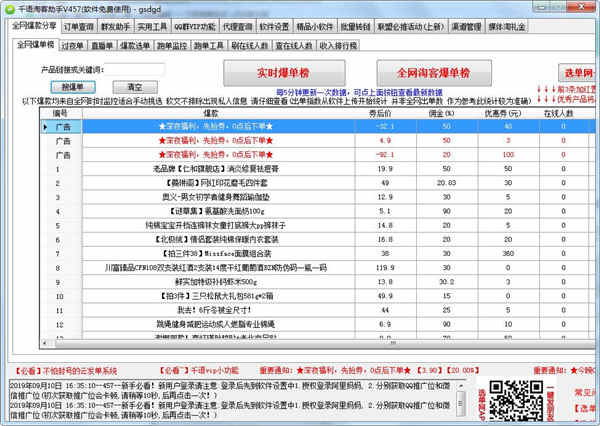Screen dimensions: 600x426
Task: Select row 9 虾米500g item
Action: [x=217, y=282]
